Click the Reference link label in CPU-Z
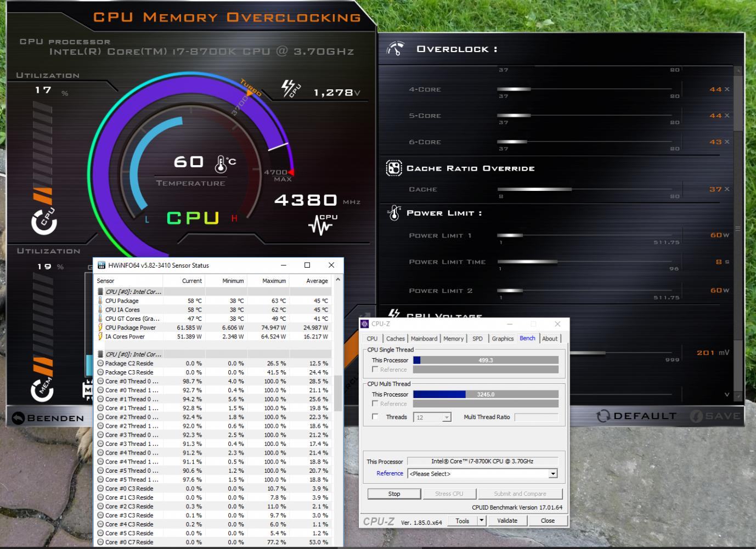The height and width of the screenshot is (549, 756). 390,473
